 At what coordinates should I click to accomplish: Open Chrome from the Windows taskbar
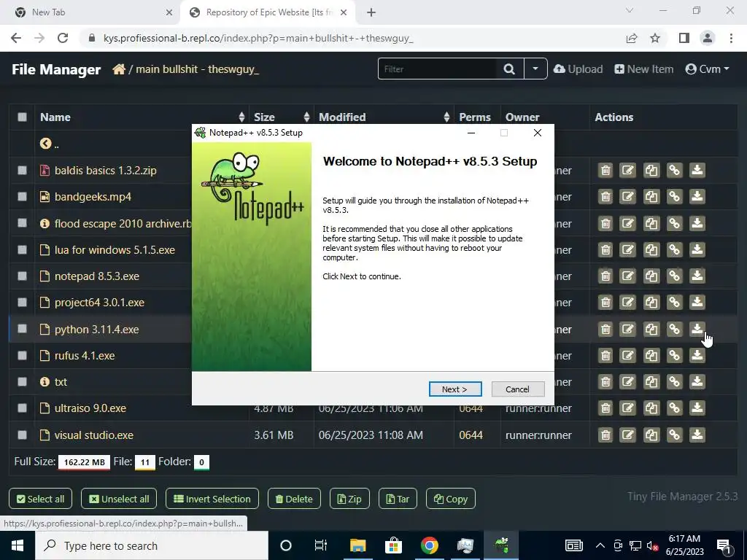tap(429, 545)
